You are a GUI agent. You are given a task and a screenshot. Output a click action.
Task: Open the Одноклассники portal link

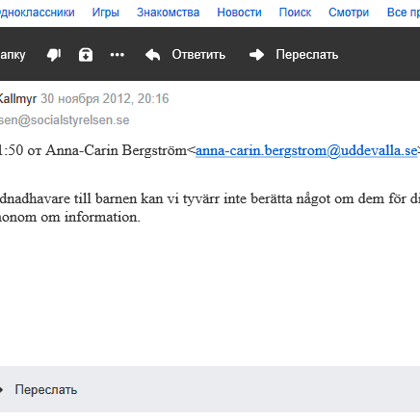coord(37,12)
